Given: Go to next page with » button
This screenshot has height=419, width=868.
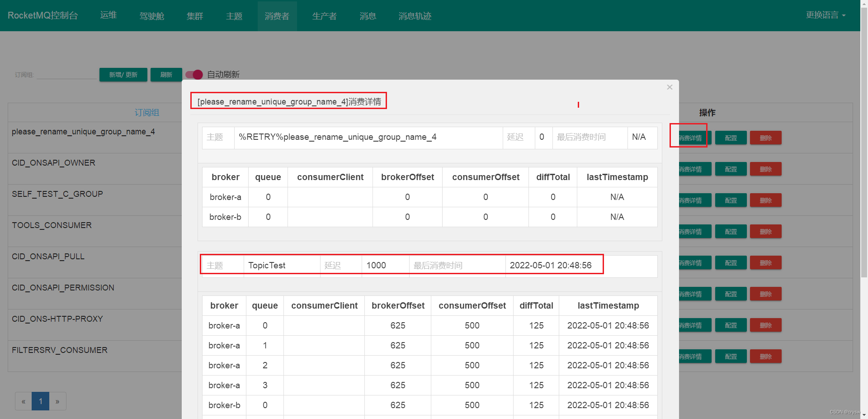Looking at the screenshot, I should [x=57, y=401].
